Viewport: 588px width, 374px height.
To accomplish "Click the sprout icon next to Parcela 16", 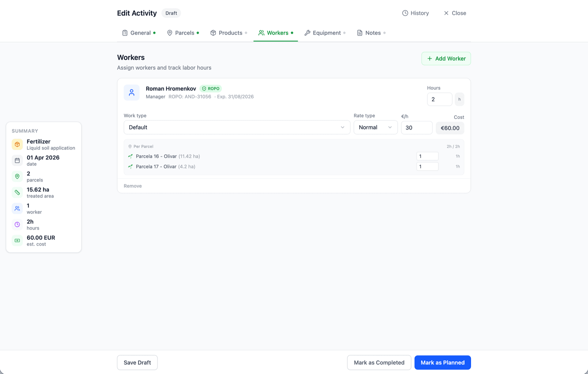I will tap(130, 156).
